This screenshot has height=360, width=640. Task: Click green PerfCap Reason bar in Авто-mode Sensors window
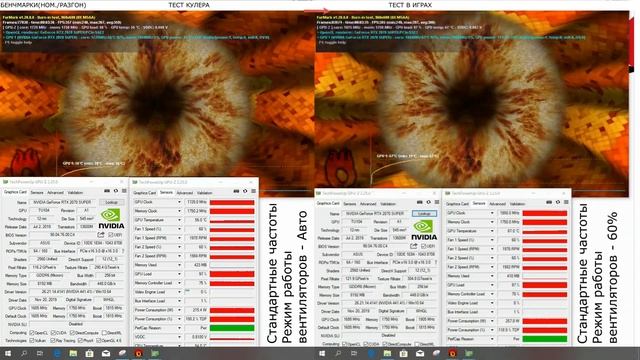click(232, 328)
